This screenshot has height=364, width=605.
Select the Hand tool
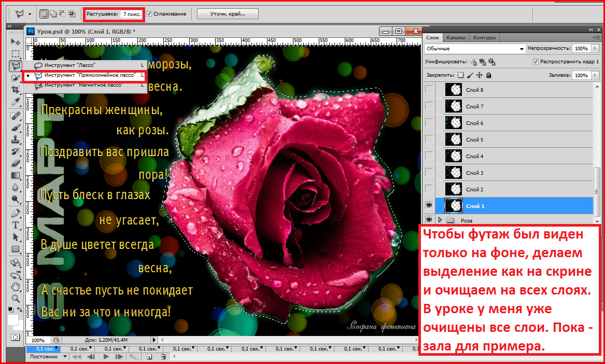pos(16,287)
